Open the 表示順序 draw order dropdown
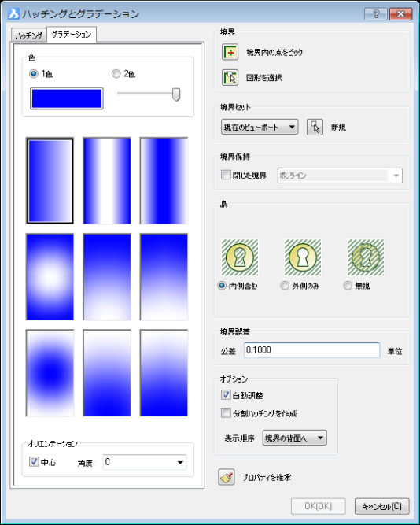This screenshot has width=420, height=525. pos(294,438)
